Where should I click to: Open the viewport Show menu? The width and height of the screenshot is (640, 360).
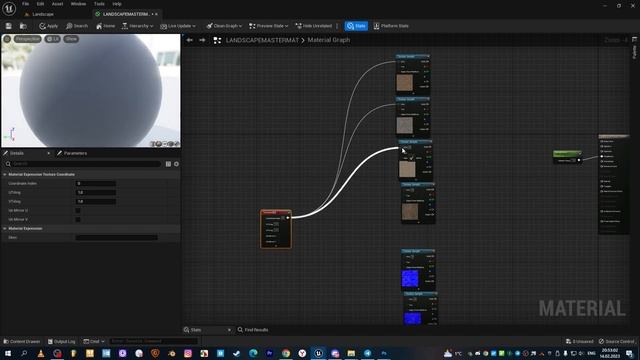click(x=71, y=39)
